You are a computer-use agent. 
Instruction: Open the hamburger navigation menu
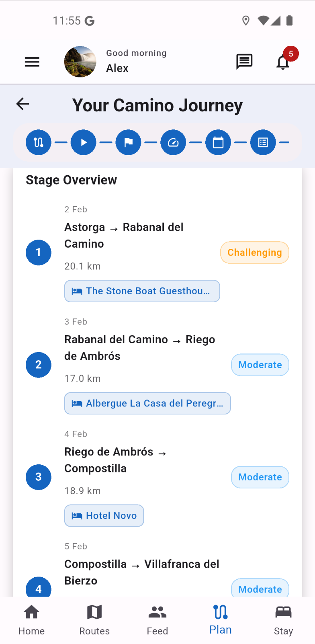pos(32,62)
